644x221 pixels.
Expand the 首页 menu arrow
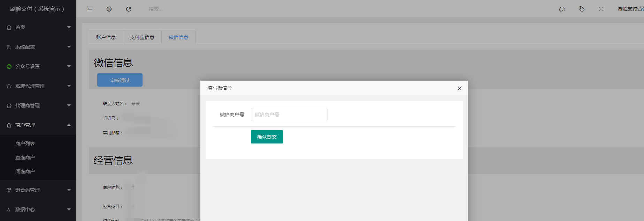pos(69,27)
